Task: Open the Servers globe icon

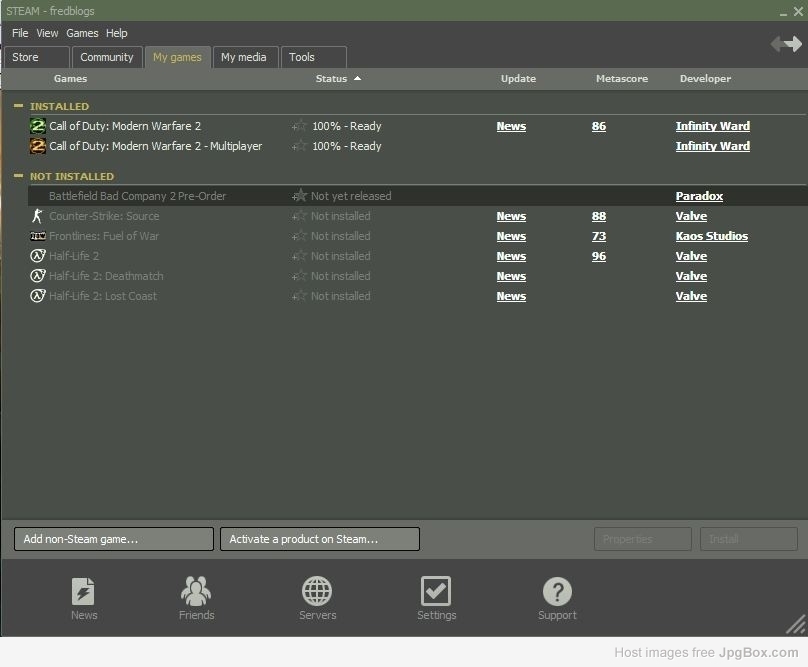Action: coord(317,591)
